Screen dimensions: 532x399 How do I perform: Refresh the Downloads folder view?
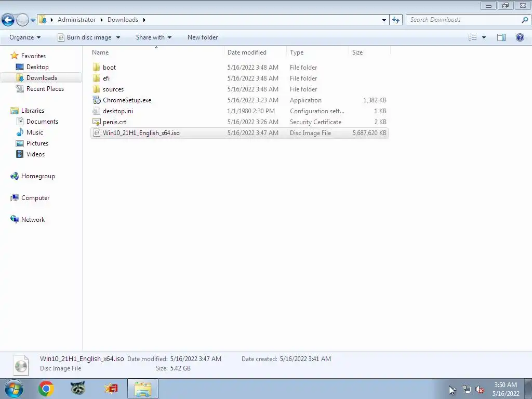point(395,20)
